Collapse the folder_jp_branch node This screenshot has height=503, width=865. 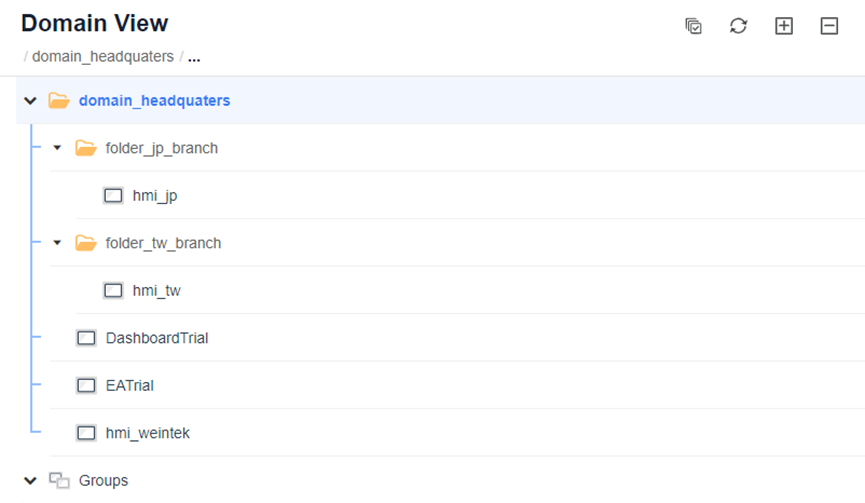pos(57,148)
